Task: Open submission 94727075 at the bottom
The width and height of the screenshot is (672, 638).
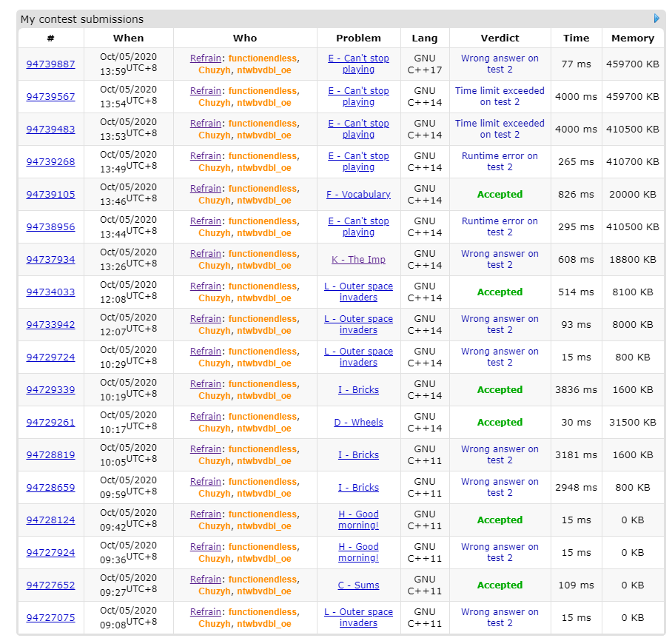Action: point(50,618)
